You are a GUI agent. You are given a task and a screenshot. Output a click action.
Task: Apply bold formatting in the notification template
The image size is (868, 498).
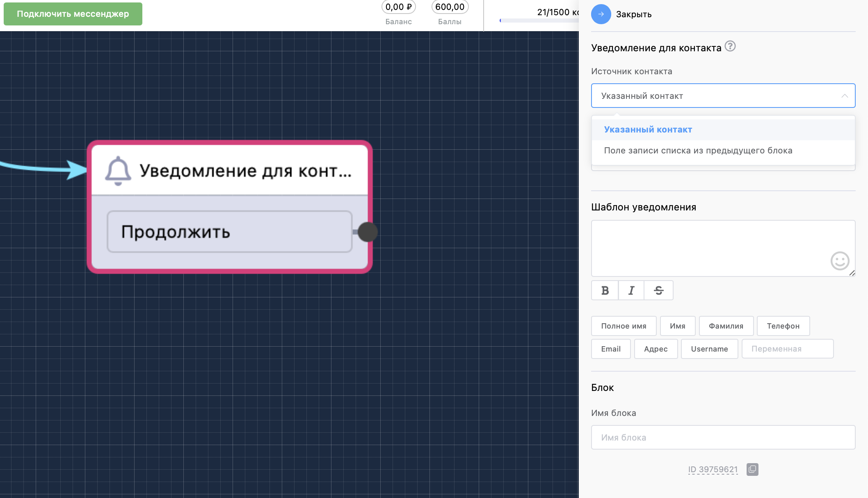[604, 290]
